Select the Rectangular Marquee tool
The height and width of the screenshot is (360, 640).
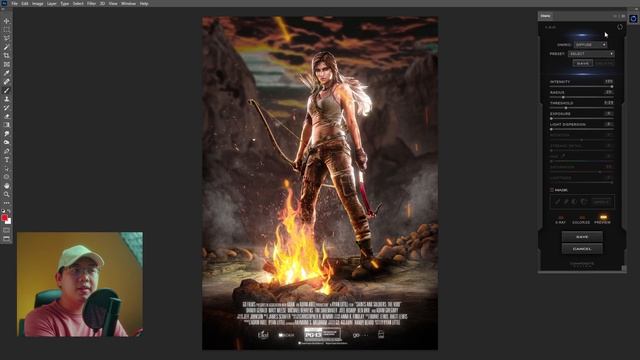point(7,29)
